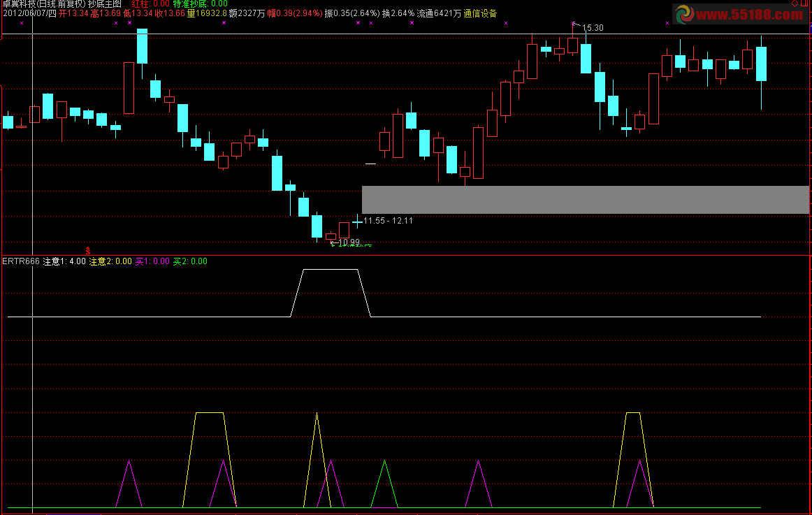The height and width of the screenshot is (515, 812).
Task: Click the opening price 开13.34
Action: (73, 13)
